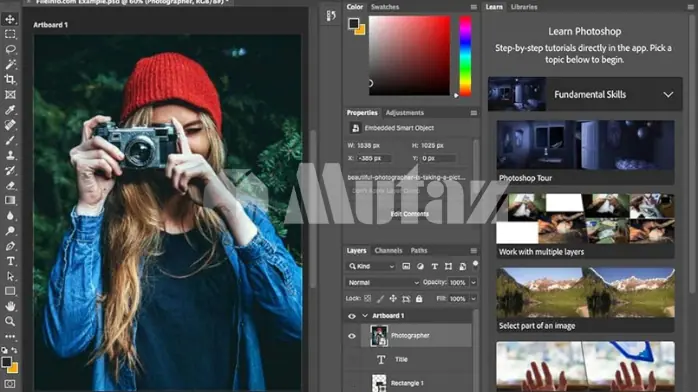
Task: Open the collapsed History panel icon
Action: point(331,16)
